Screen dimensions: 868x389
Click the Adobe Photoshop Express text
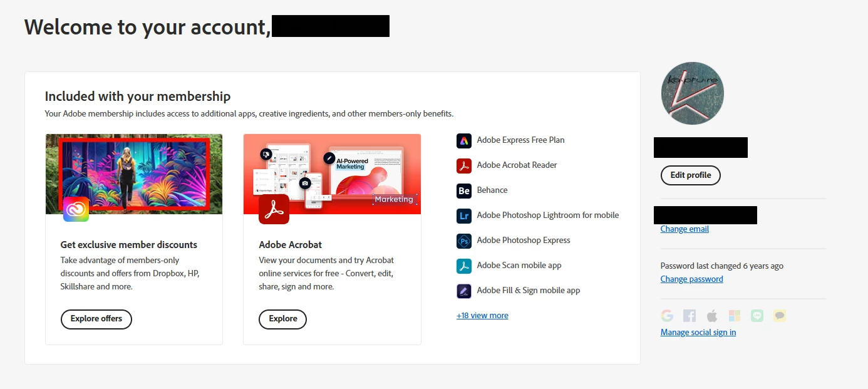point(524,241)
